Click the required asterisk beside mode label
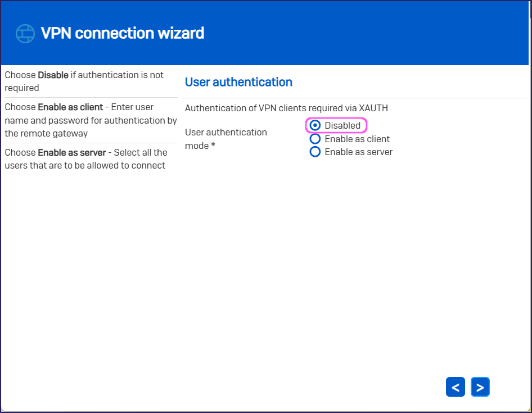 coord(213,146)
